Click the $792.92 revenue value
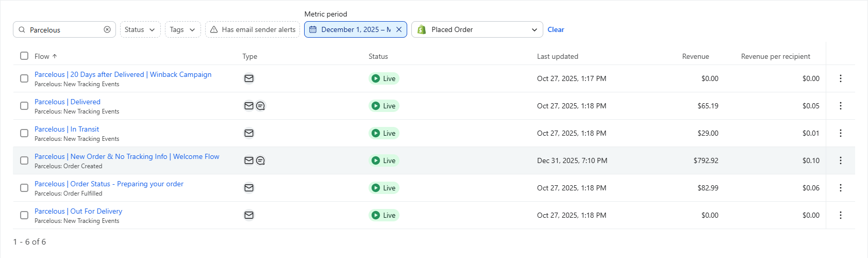This screenshot has height=258, width=868. pyautogui.click(x=706, y=160)
